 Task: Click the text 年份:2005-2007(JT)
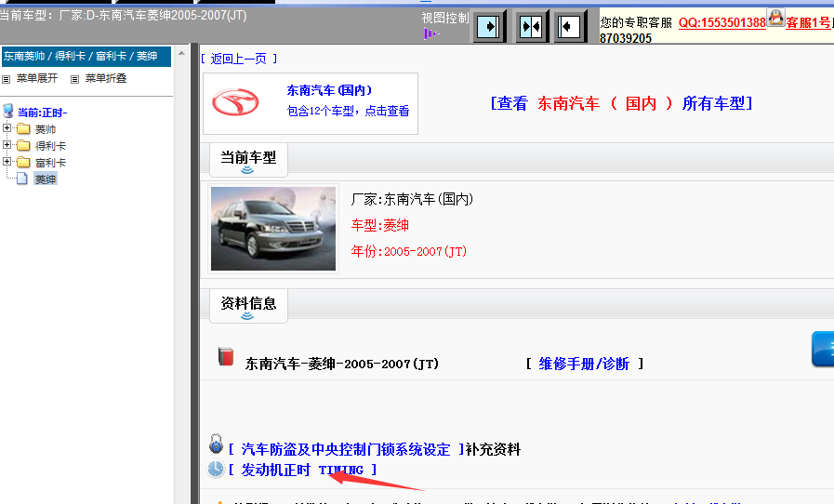coord(408,251)
